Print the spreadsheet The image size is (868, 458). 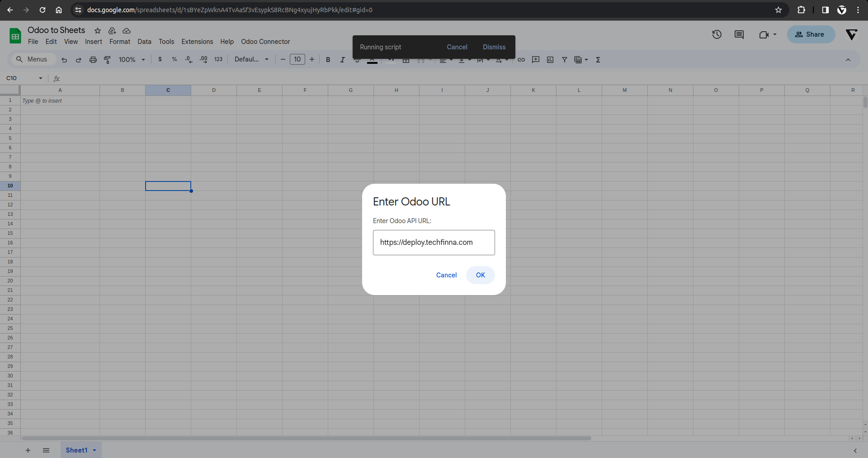(93, 59)
